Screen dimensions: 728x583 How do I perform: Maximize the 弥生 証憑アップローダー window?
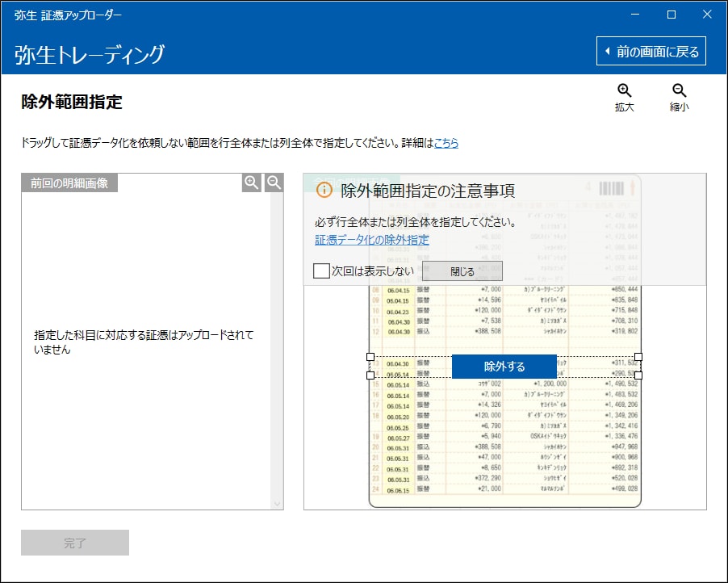[672, 15]
